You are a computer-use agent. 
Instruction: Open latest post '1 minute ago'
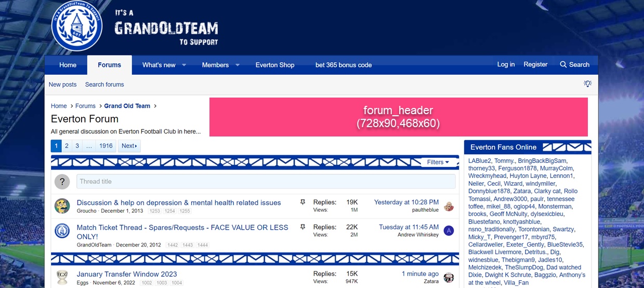pyautogui.click(x=420, y=274)
